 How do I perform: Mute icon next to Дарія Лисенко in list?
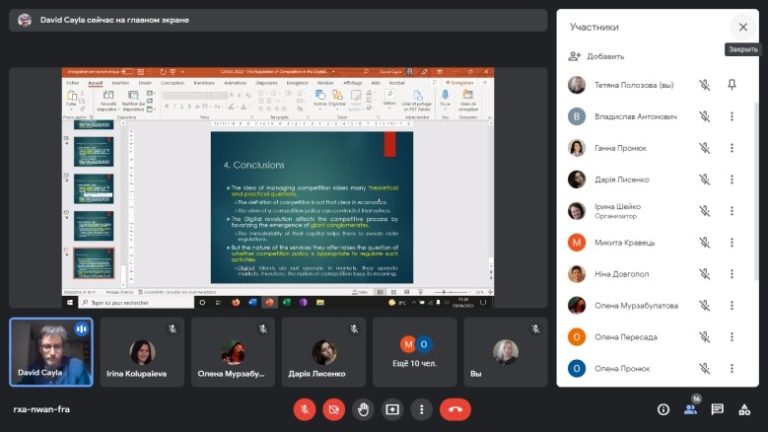point(704,179)
